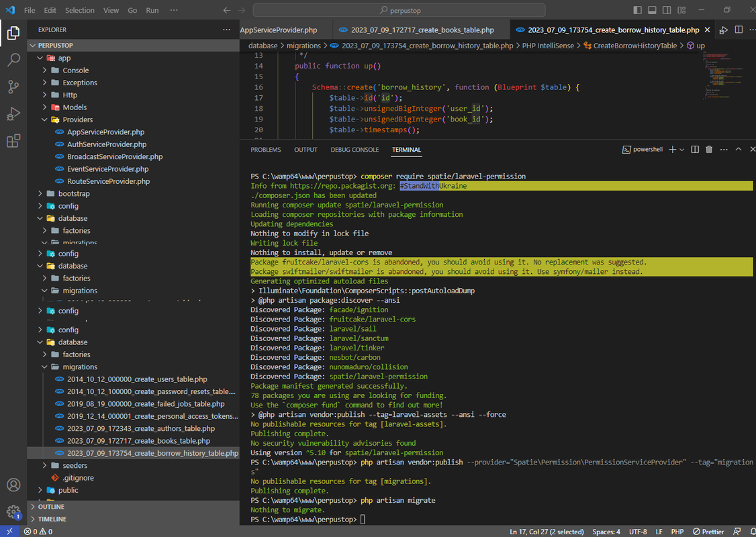The width and height of the screenshot is (756, 537).
Task: Expand the public folder
Action: coord(133,490)
